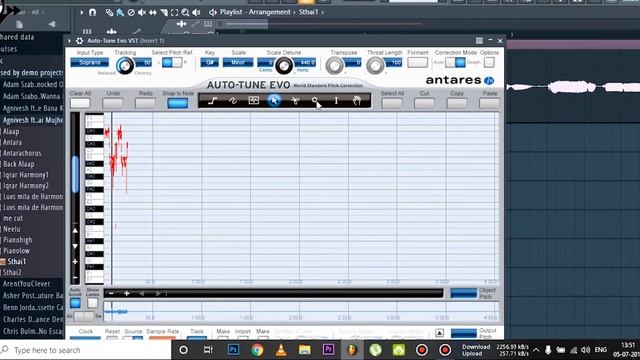Toggle the Formant button

tap(418, 62)
